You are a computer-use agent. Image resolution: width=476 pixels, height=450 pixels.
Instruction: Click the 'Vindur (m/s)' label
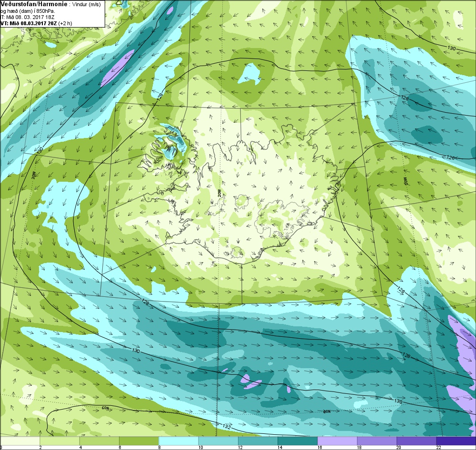pyautogui.click(x=88, y=5)
